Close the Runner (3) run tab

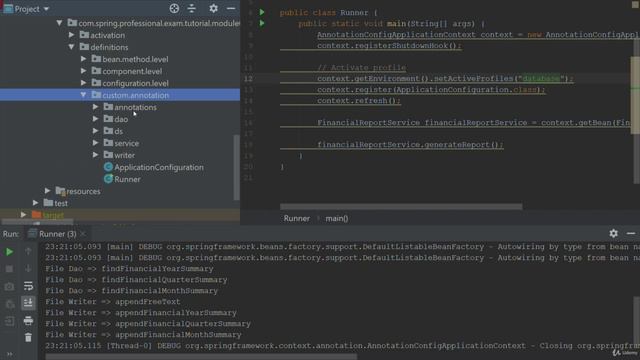83,234
